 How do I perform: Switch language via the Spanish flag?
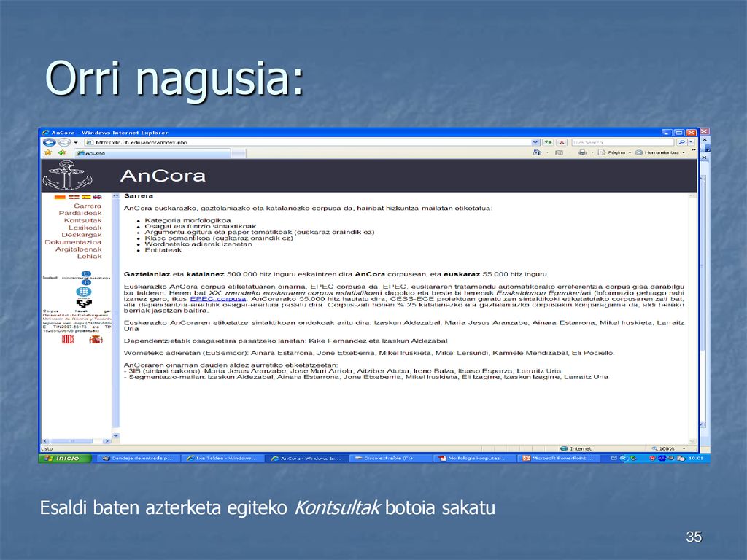86,197
